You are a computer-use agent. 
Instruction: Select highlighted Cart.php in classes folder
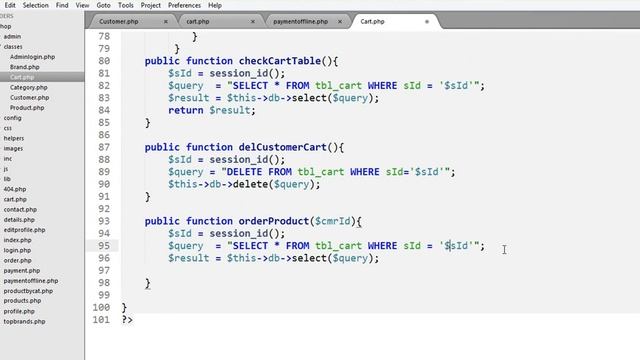coord(22,77)
